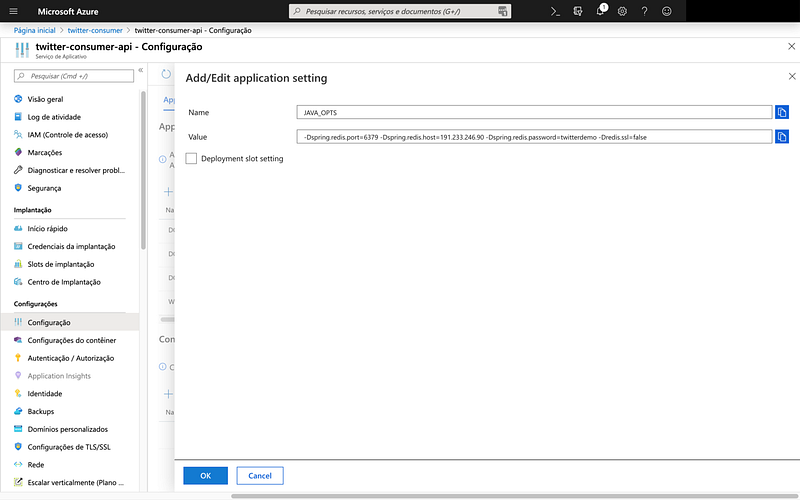Open the Azure portal hamburger menu

14,11
